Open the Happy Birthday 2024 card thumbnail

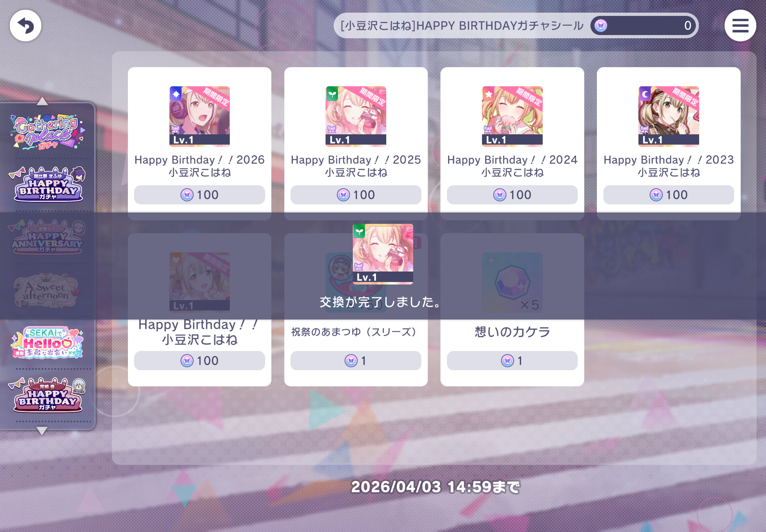click(x=512, y=116)
